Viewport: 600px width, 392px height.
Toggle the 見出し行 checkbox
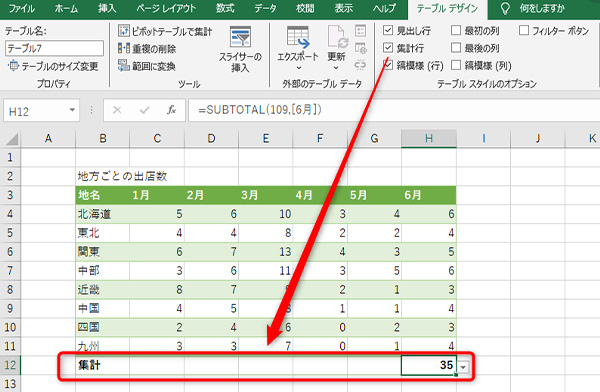click(x=388, y=30)
